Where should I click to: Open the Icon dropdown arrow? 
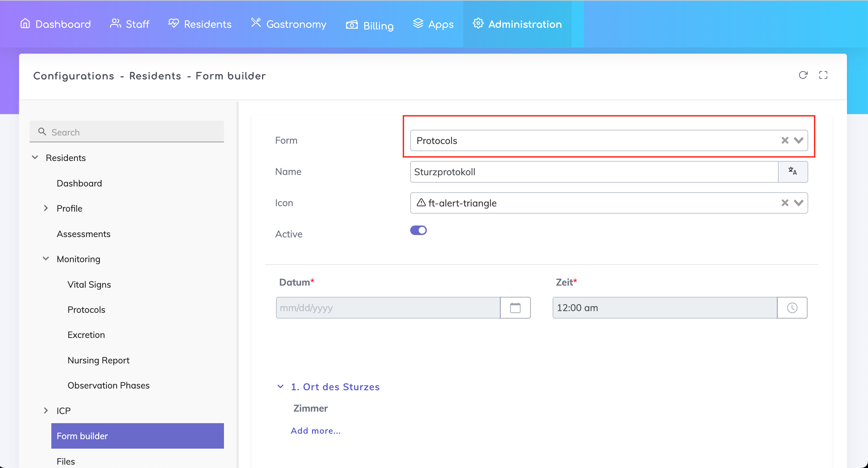click(x=799, y=203)
